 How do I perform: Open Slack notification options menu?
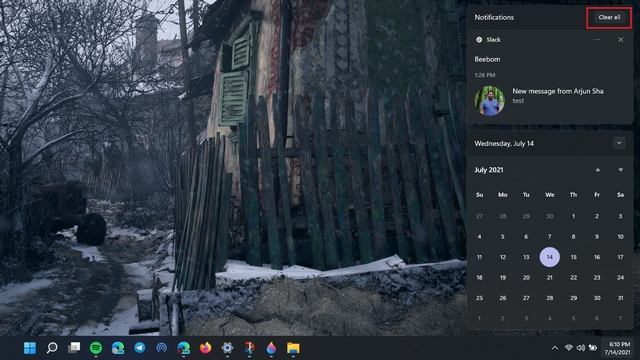click(597, 40)
